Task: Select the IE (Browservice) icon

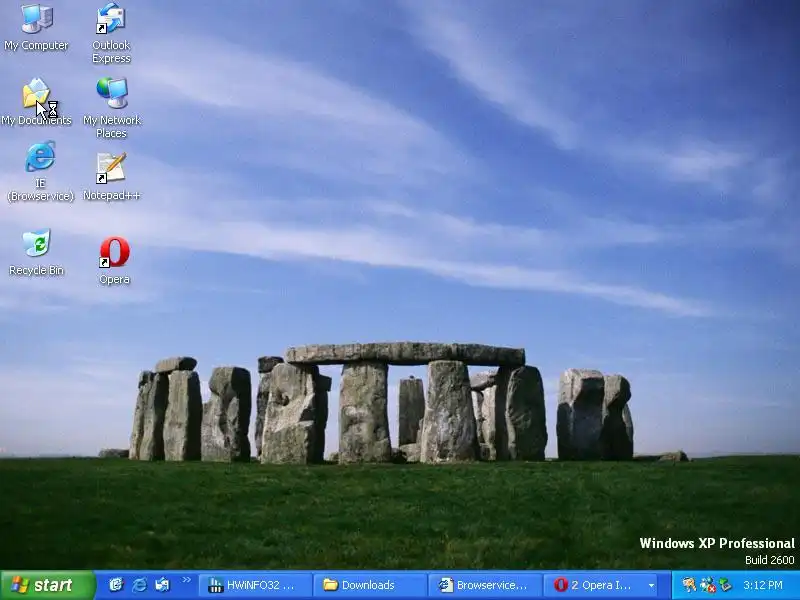Action: coord(40,171)
